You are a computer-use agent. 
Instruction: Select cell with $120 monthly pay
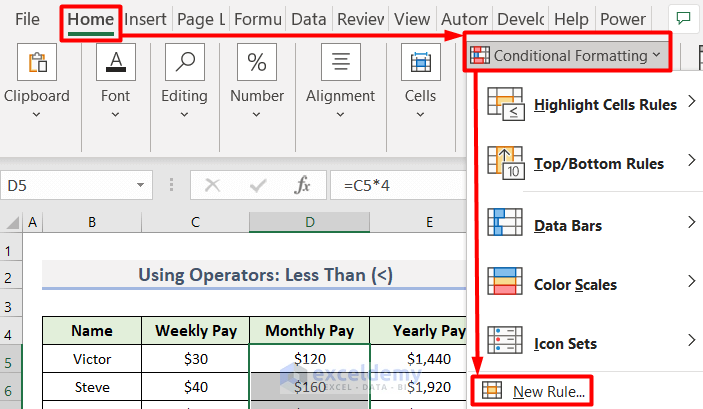[309, 359]
